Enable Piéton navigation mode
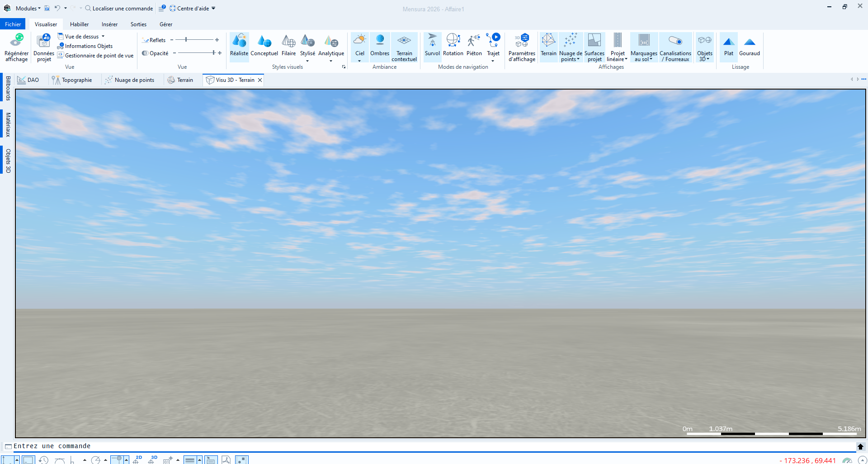 point(474,47)
